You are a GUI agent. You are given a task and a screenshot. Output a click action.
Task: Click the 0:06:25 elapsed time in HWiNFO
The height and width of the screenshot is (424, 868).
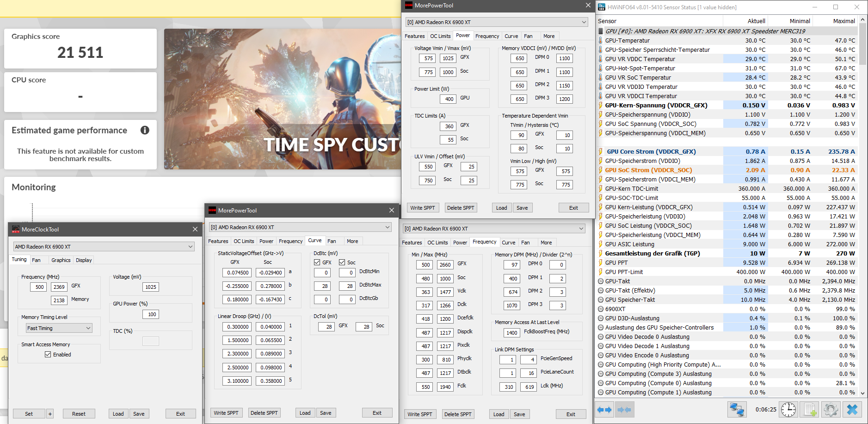766,410
